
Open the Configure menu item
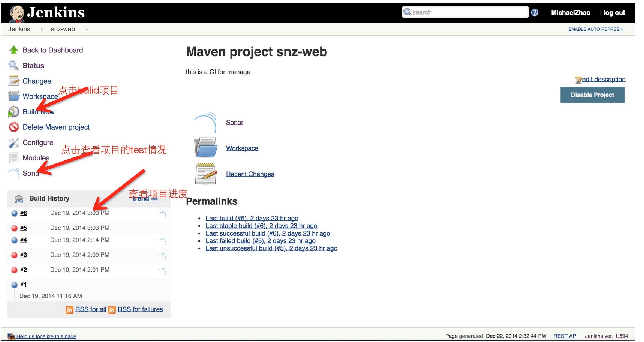coord(38,142)
